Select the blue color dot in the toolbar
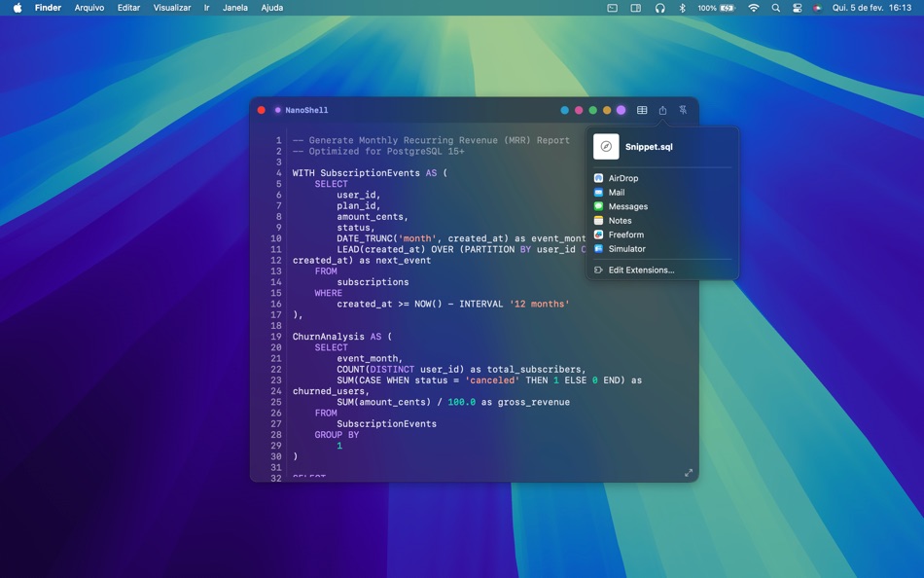 pyautogui.click(x=564, y=110)
